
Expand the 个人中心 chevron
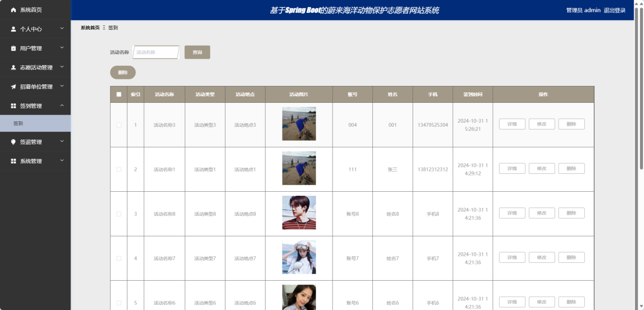coord(62,29)
